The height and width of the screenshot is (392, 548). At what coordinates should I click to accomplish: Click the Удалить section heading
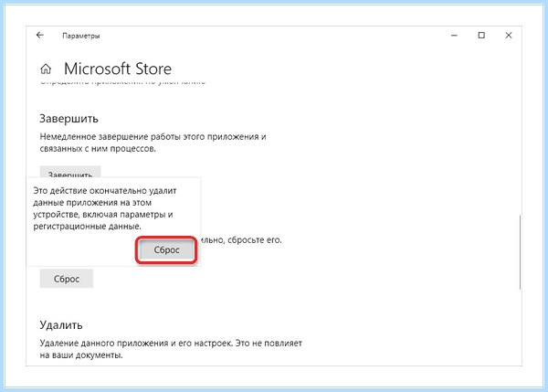61,325
